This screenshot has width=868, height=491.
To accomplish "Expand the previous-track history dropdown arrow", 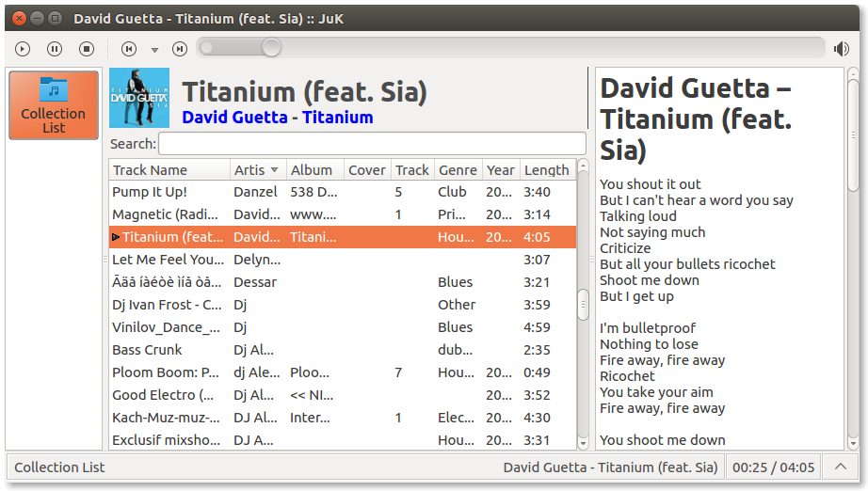I will [154, 49].
